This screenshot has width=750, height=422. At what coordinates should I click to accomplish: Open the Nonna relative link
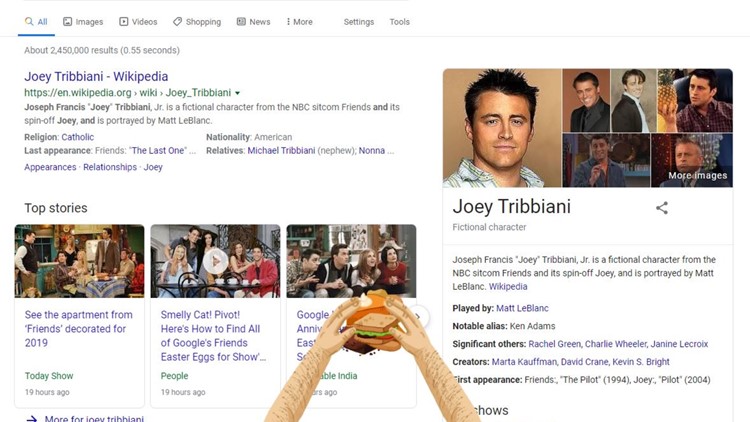click(372, 150)
